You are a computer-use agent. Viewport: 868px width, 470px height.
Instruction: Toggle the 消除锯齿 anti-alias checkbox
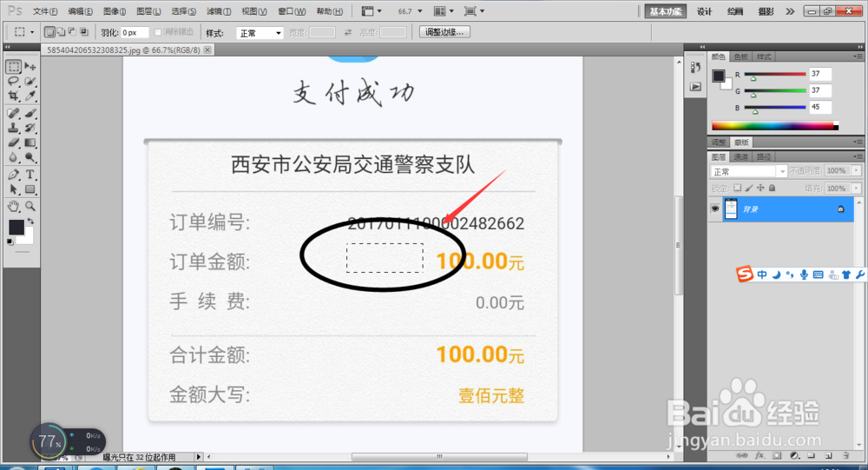(x=158, y=32)
